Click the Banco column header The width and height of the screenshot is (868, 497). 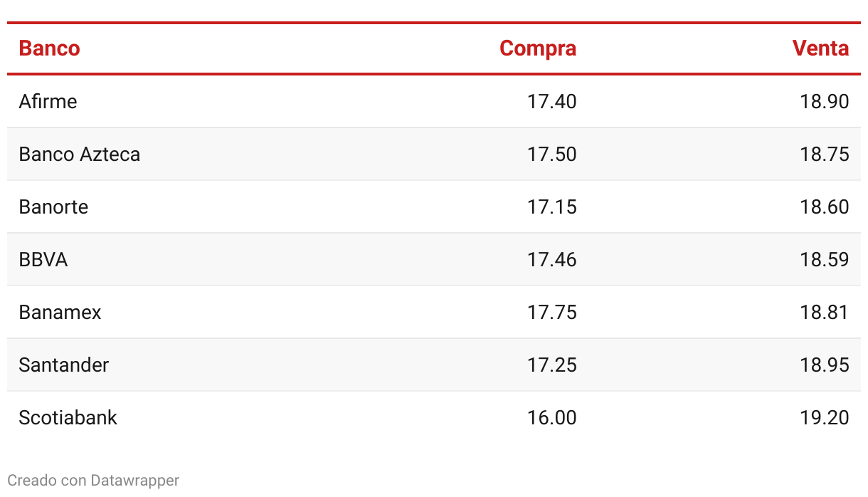[49, 48]
